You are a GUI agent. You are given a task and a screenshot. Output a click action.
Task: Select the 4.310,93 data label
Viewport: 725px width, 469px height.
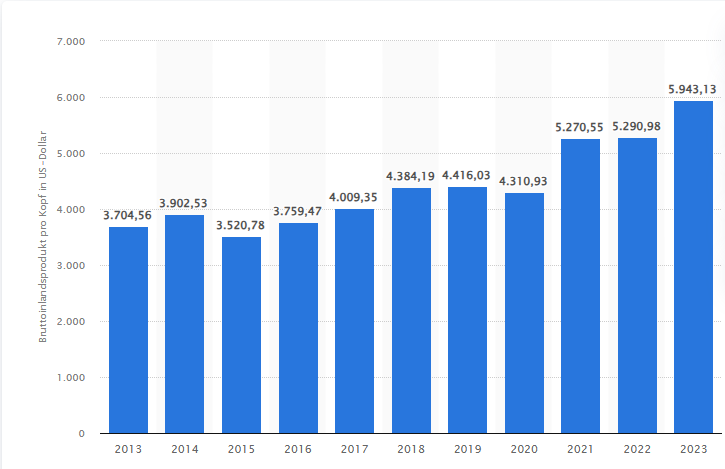pyautogui.click(x=523, y=181)
